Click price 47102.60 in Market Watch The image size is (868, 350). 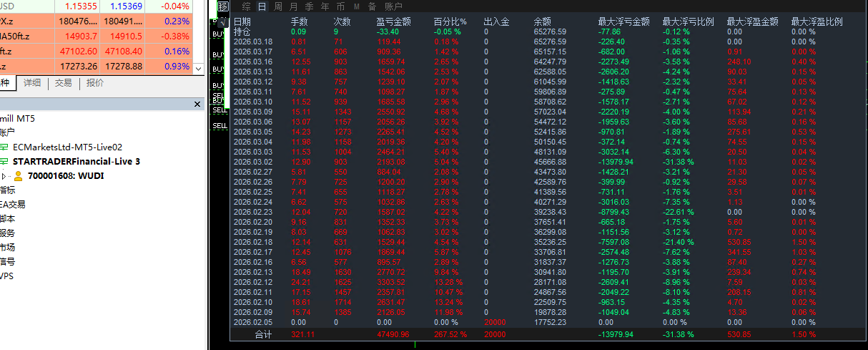[79, 52]
